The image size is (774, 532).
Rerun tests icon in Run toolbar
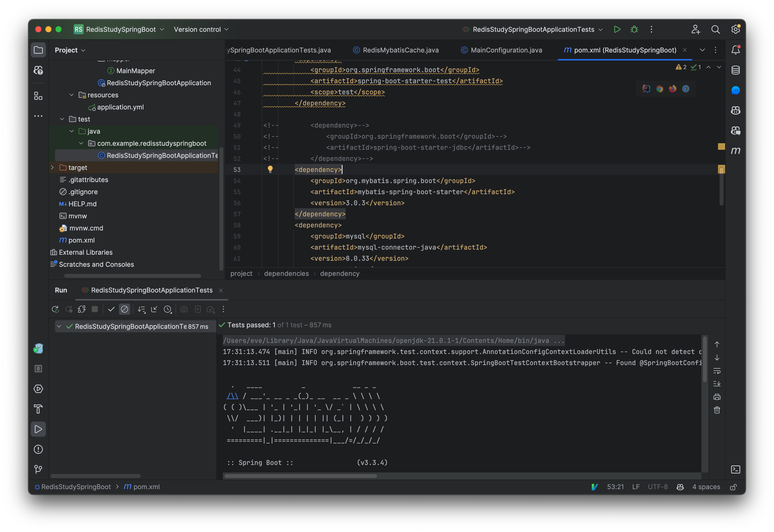pyautogui.click(x=55, y=309)
